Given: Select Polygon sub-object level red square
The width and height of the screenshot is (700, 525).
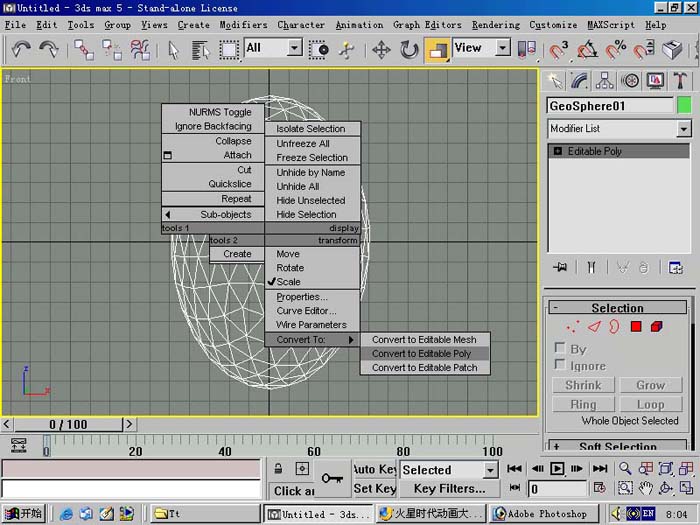Looking at the screenshot, I should coord(636,327).
